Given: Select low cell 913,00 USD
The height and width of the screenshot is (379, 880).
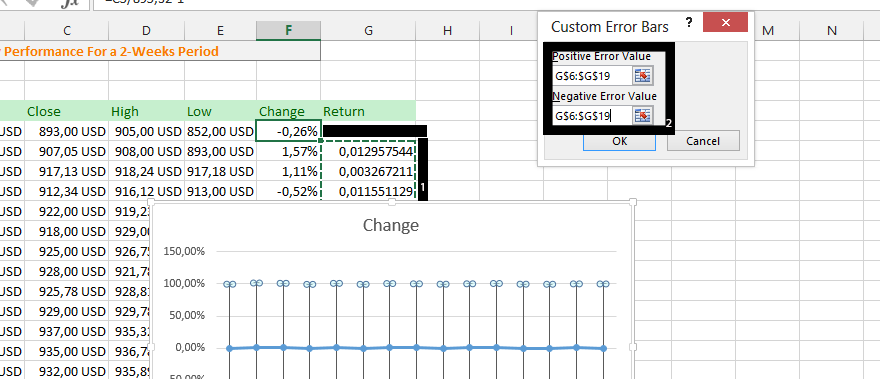Looking at the screenshot, I should (221, 191).
